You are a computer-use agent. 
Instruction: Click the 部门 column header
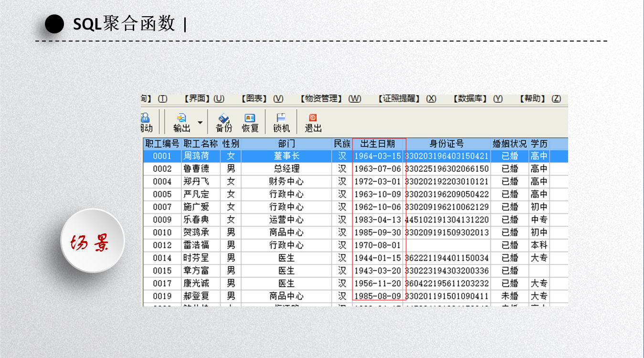286,144
